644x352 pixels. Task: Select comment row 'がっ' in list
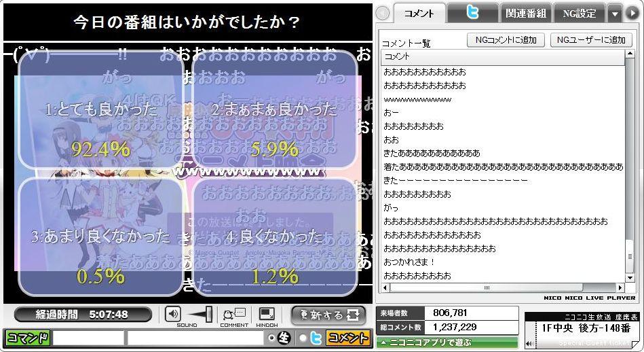pos(503,208)
